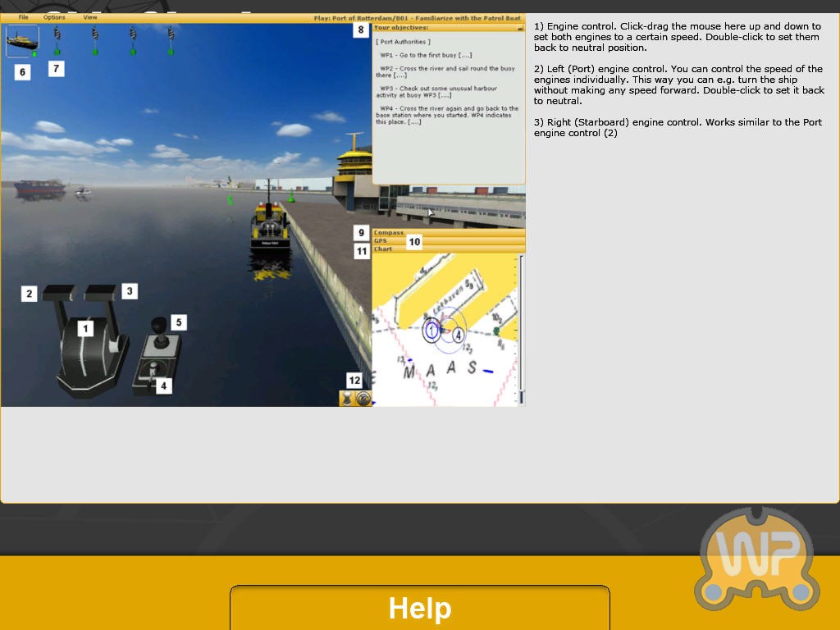Viewport: 840px width, 630px height.
Task: Expand the Compass panel
Action: [448, 232]
